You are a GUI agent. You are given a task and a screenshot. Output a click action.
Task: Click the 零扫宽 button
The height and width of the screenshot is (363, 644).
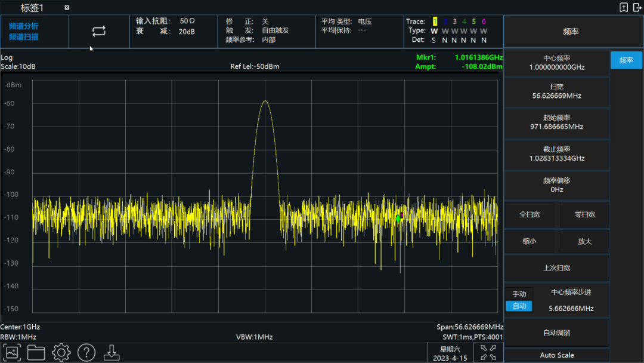tap(584, 214)
